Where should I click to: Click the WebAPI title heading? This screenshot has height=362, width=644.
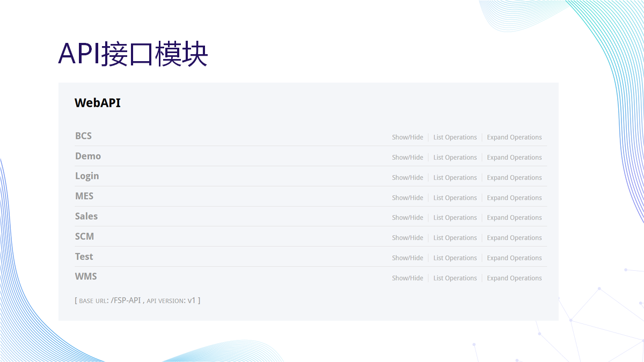point(98,103)
